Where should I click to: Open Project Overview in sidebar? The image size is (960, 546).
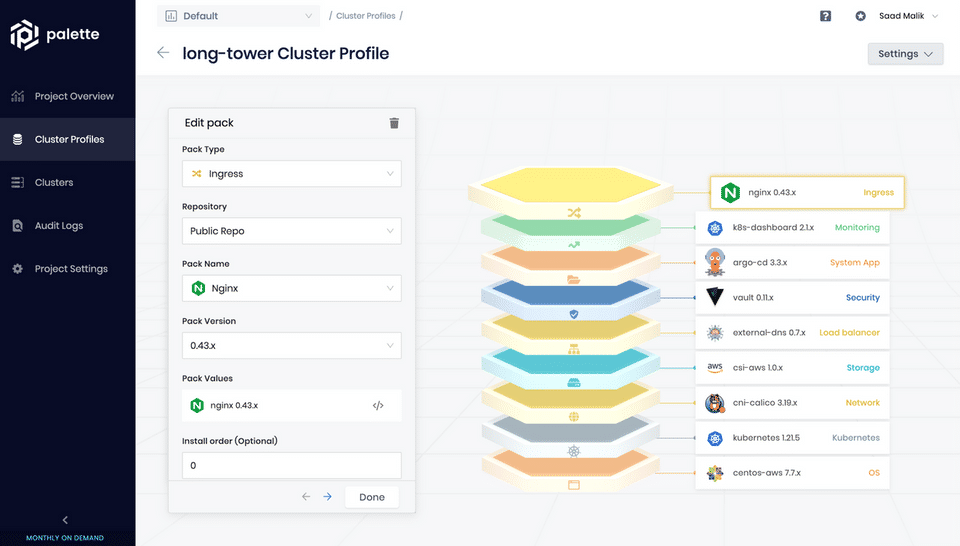pyautogui.click(x=67, y=96)
